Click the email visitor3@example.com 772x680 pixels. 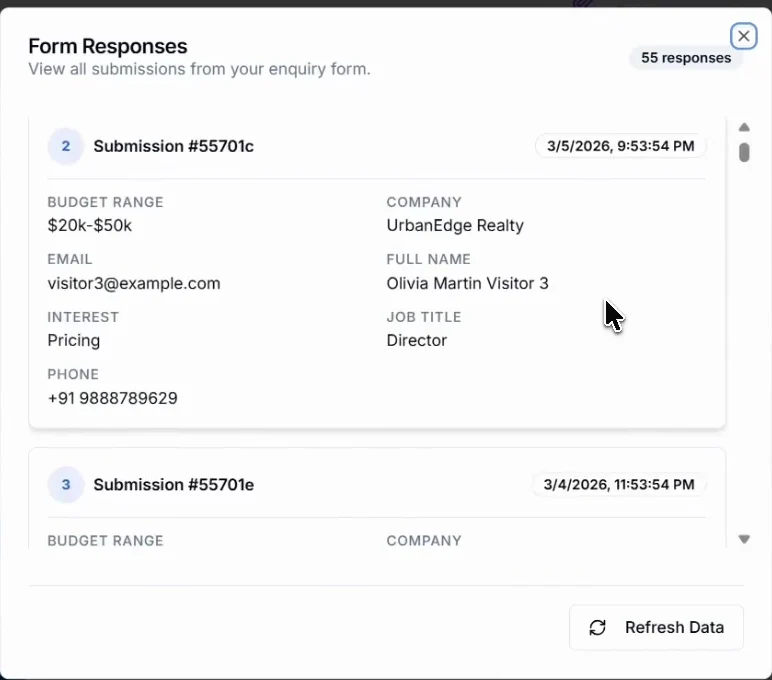(x=134, y=284)
